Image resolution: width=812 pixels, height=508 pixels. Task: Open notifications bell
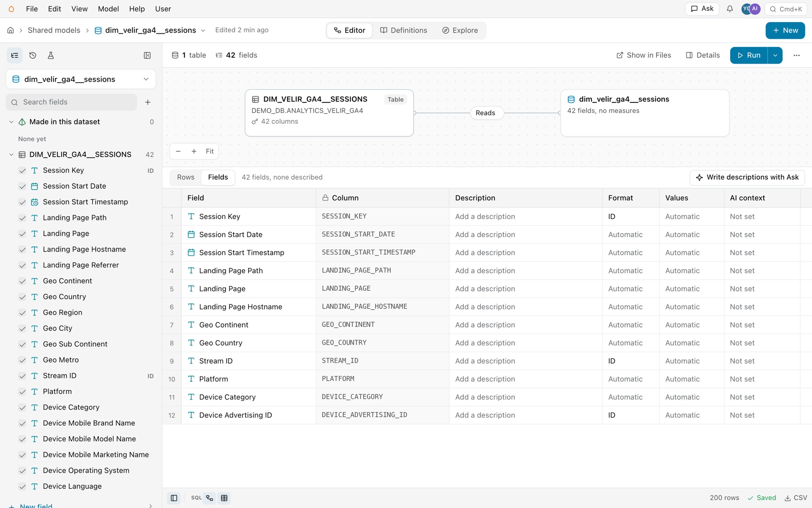[x=729, y=9]
